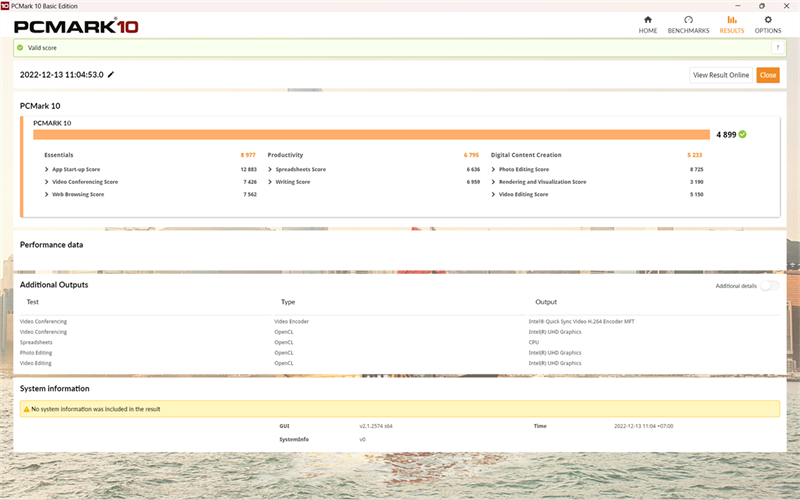Expand Photo Editing Score
The height and width of the screenshot is (500, 800).
[493, 169]
